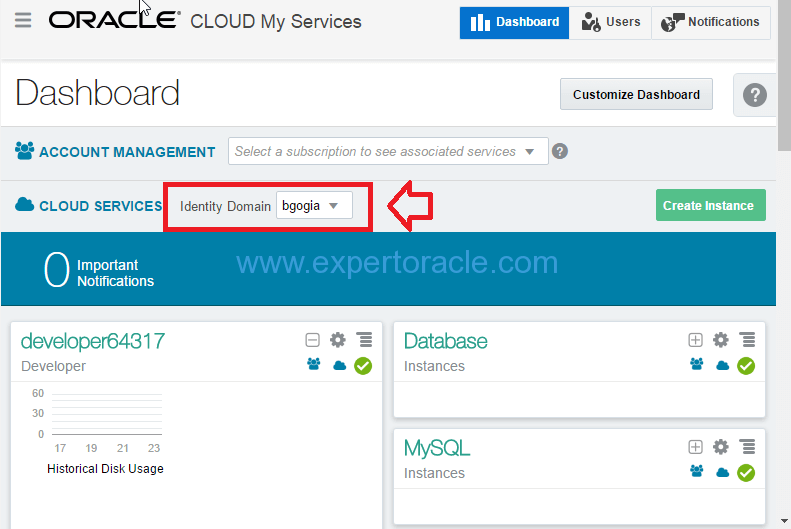This screenshot has width=791, height=529.
Task: Click green status check on MySQL card
Action: 746,473
